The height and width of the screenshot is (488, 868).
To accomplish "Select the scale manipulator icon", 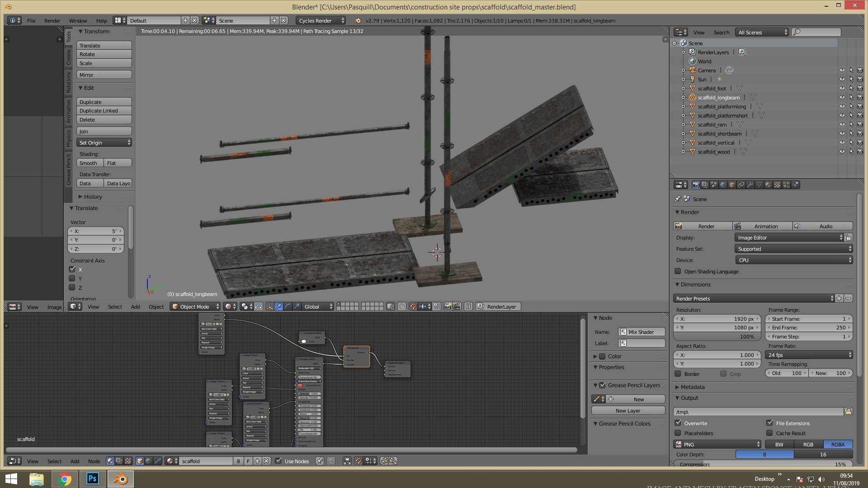I will coord(297,306).
